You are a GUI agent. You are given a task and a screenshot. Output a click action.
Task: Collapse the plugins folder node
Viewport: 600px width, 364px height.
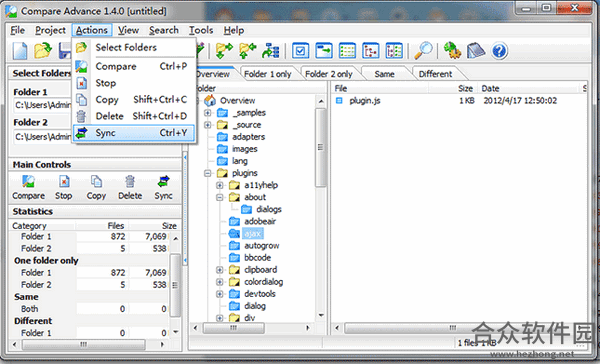(207, 173)
